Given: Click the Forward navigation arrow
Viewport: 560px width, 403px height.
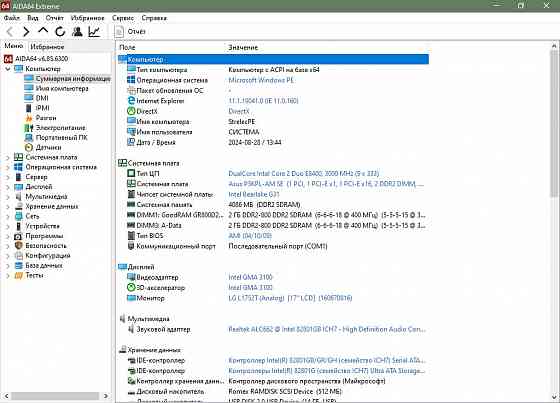Looking at the screenshot, I should 26,32.
